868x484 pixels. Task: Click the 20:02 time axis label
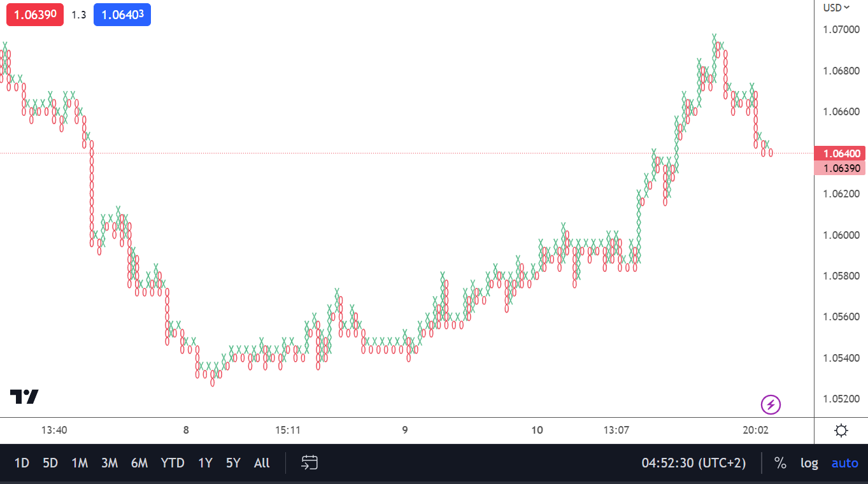[x=756, y=430]
